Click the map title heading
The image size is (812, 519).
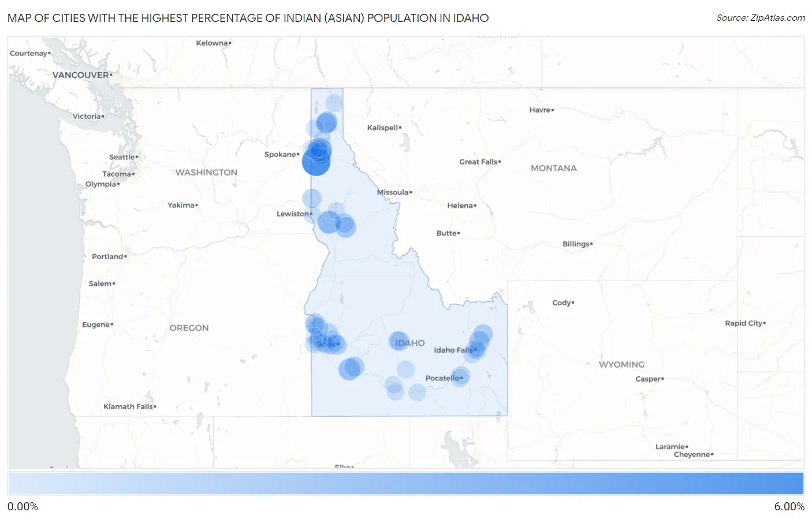coord(248,18)
